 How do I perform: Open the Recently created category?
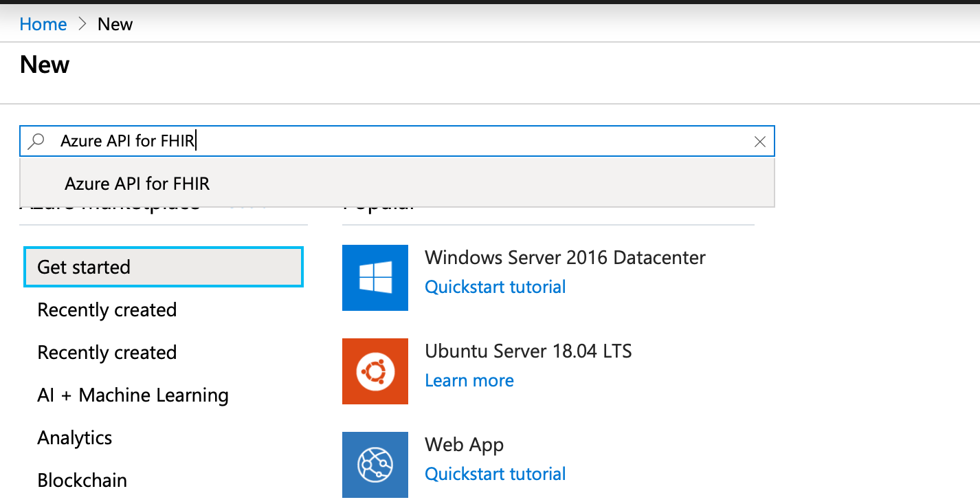tap(107, 309)
